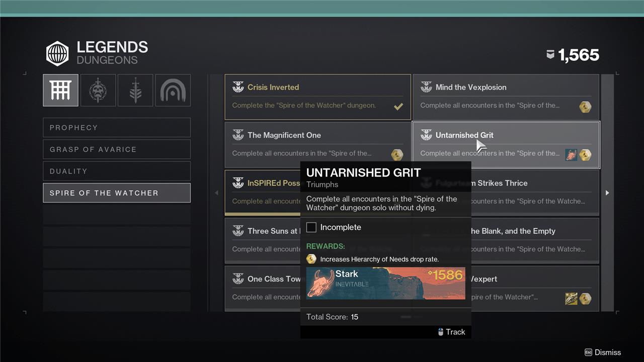Click the exotic engram icon on Mind the Vexplosion
The image size is (644, 362).
click(x=585, y=107)
